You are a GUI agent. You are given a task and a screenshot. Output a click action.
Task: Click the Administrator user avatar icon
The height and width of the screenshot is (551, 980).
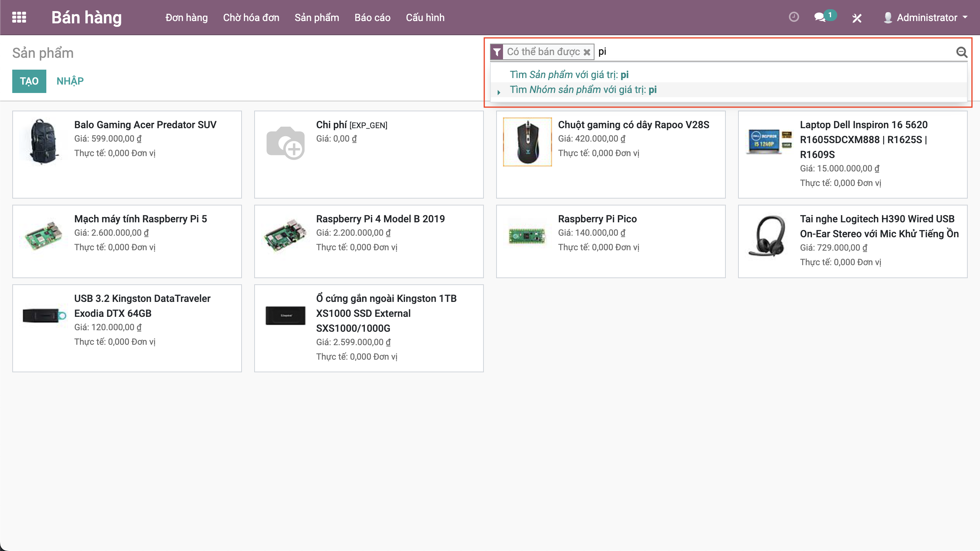pos(888,18)
